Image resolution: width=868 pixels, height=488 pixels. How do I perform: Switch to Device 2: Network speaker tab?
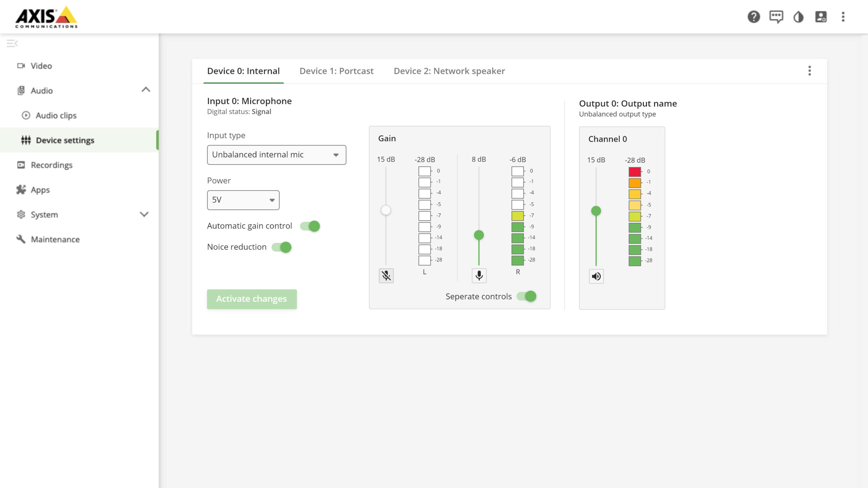[x=449, y=71]
